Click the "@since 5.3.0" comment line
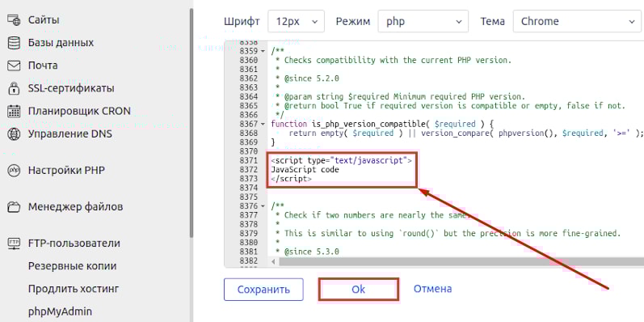Image resolution: width=644 pixels, height=322 pixels. [311, 252]
